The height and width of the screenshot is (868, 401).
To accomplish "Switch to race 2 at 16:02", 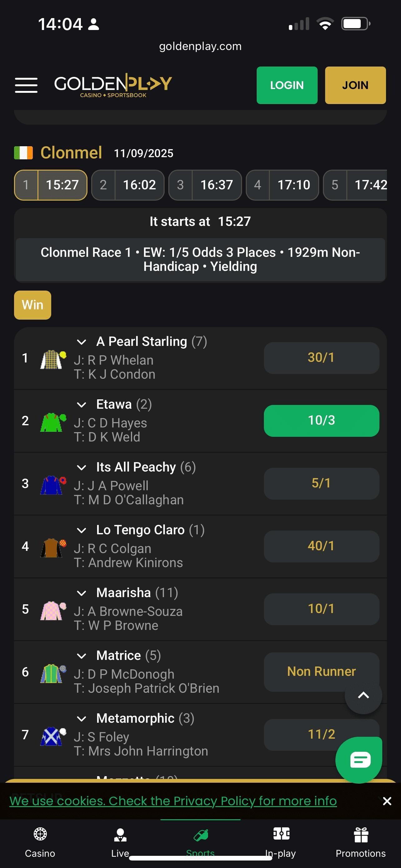I will point(128,185).
